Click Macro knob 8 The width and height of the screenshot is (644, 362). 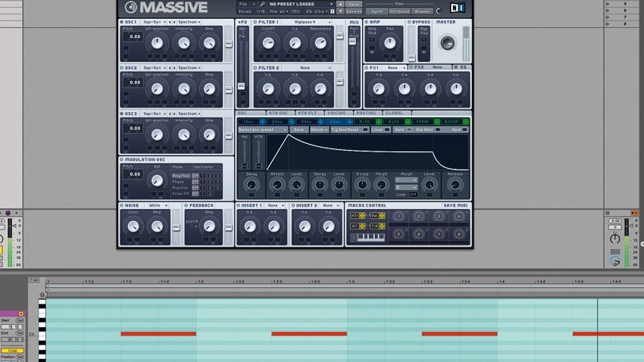pyautogui.click(x=459, y=234)
